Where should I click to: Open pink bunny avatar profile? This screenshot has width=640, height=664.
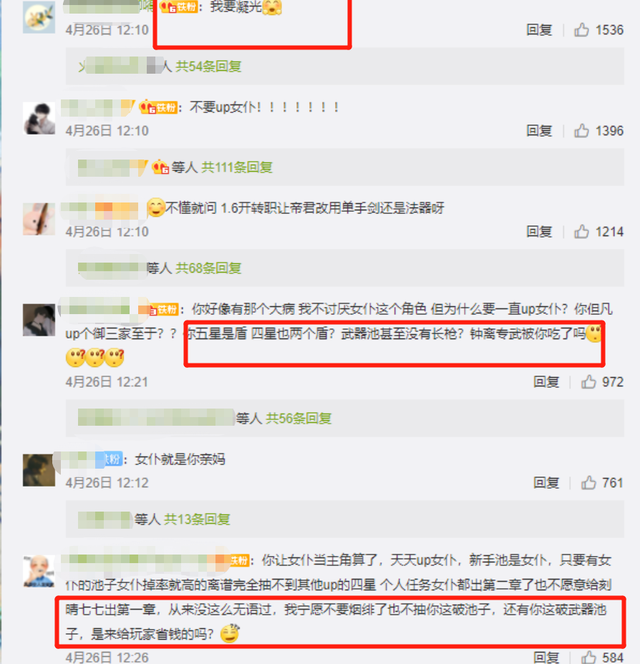(39, 219)
